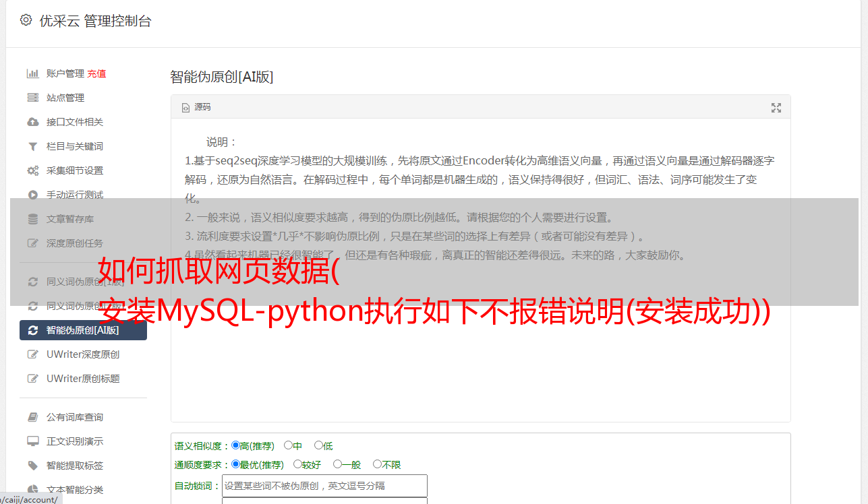The width and height of the screenshot is (868, 504).
Task: Click the filter funnel icon for 栏目与关键词
Action: tap(32, 146)
